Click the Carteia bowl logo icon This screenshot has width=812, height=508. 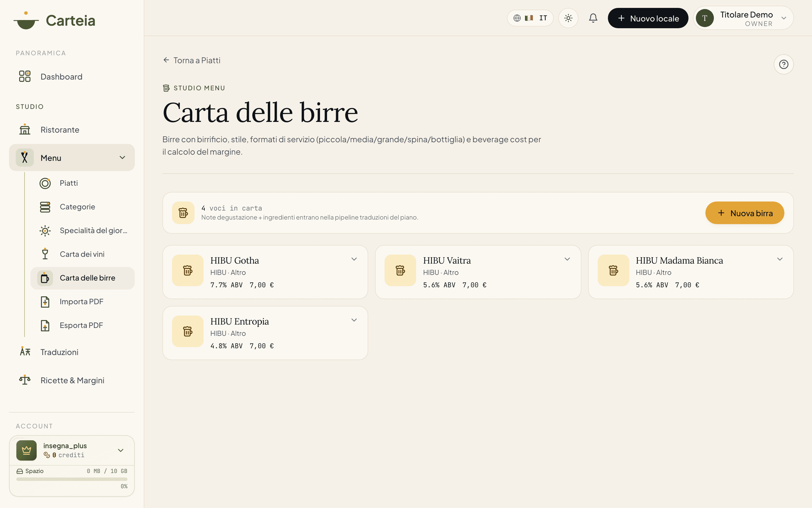(26, 21)
